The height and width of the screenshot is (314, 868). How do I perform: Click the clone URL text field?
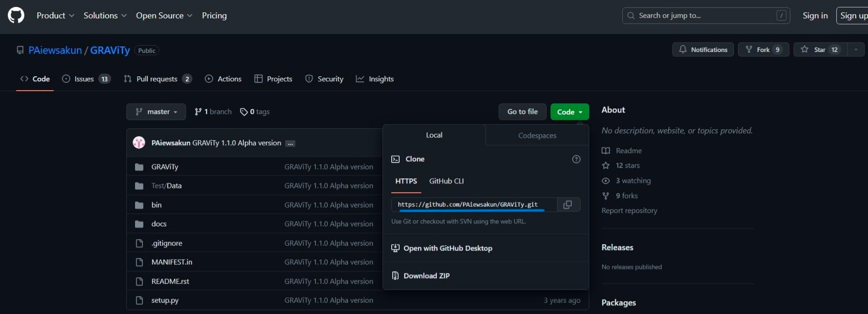coord(474,205)
